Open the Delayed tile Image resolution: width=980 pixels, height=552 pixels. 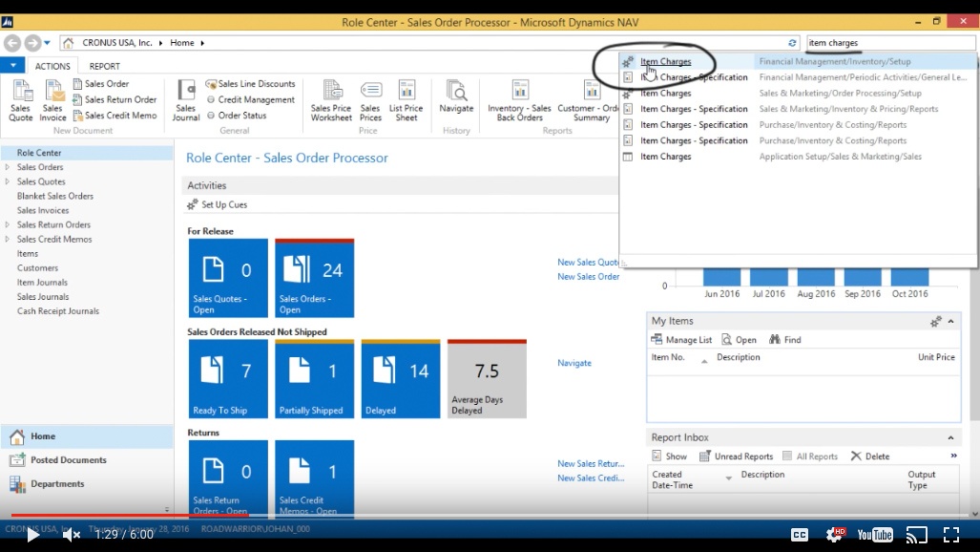click(401, 378)
